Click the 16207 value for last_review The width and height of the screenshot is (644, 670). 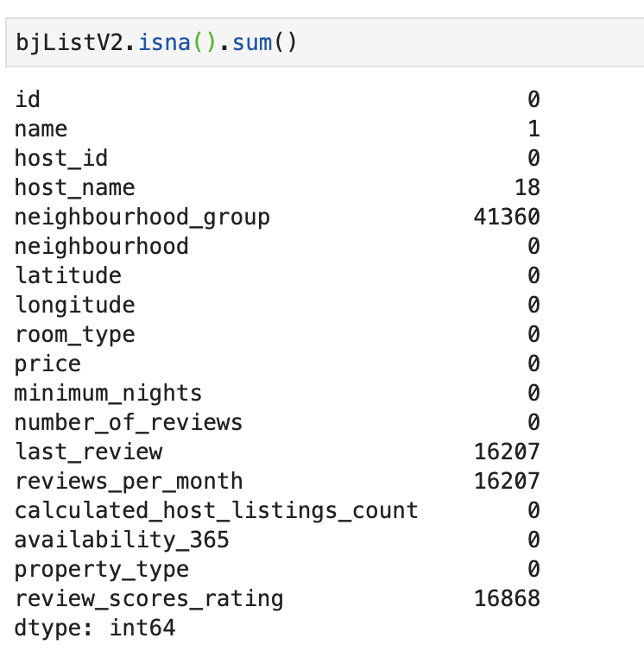click(x=507, y=452)
